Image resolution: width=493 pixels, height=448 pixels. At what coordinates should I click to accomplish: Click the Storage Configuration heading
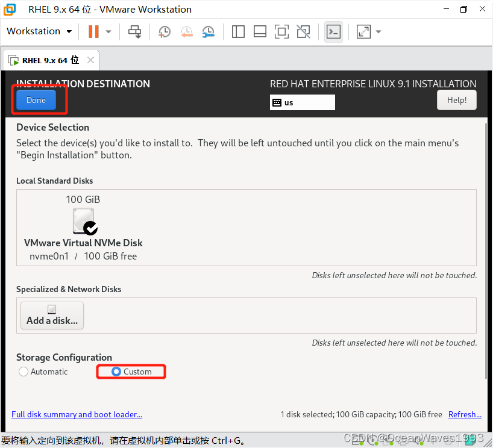click(x=64, y=357)
